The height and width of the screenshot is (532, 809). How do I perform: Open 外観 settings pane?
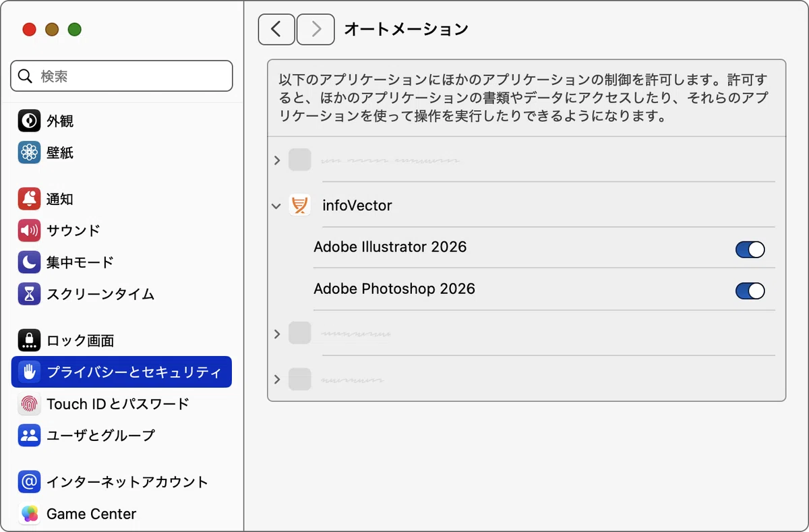tap(121, 121)
